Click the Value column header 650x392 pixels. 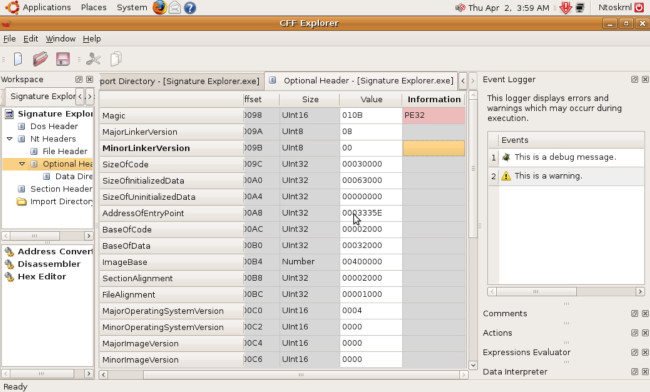(x=371, y=99)
